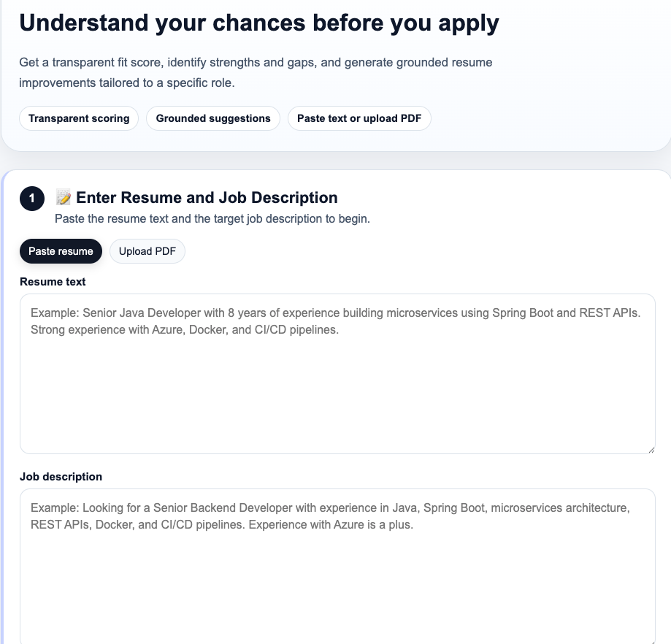Focus the Job description input area
This screenshot has height=644, width=671.
tap(337, 577)
